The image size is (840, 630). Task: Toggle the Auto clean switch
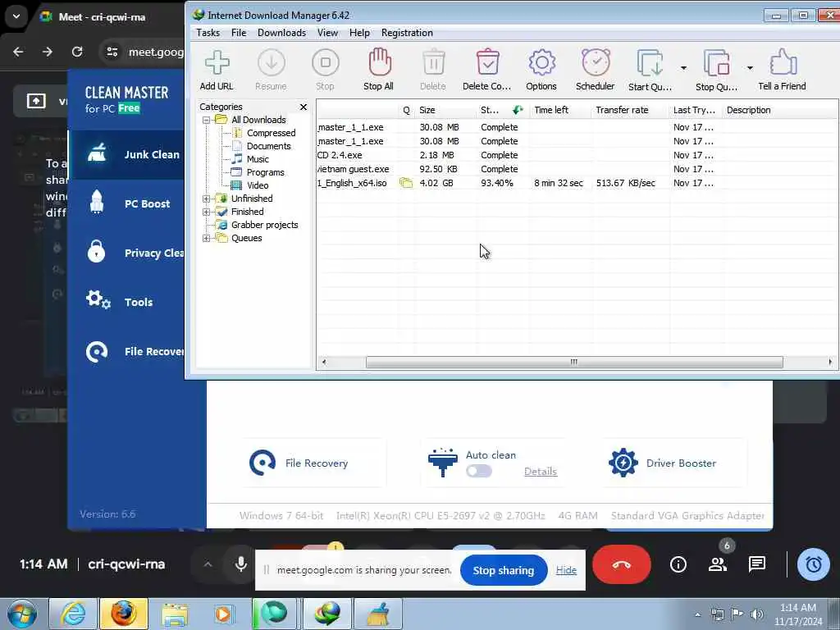(479, 472)
